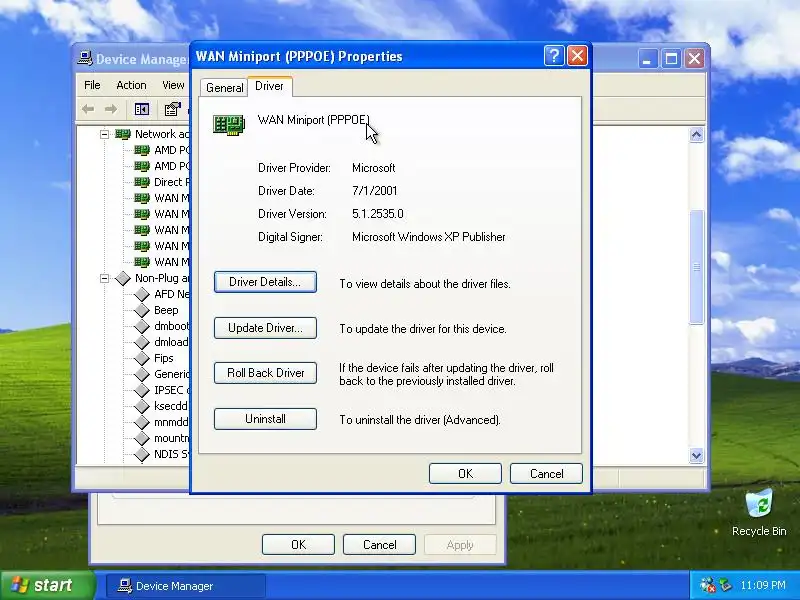
Task: Select the ksecdd driver icon
Action: pyautogui.click(x=142, y=406)
